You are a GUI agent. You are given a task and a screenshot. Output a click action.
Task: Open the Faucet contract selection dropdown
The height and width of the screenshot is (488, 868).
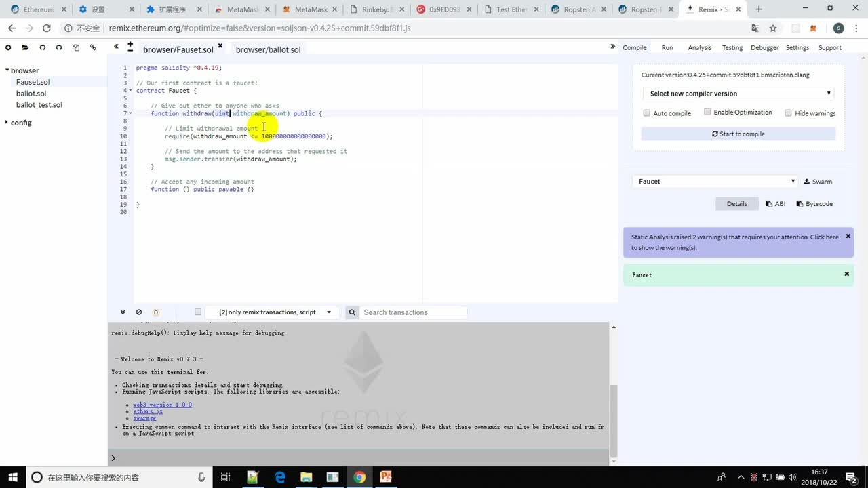pos(715,182)
